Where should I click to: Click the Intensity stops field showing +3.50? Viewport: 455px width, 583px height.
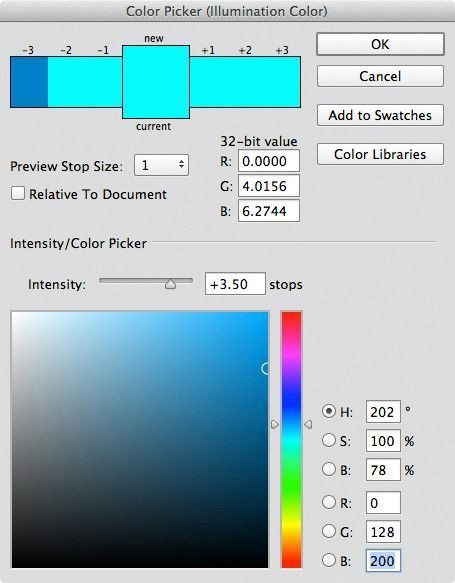click(x=235, y=284)
